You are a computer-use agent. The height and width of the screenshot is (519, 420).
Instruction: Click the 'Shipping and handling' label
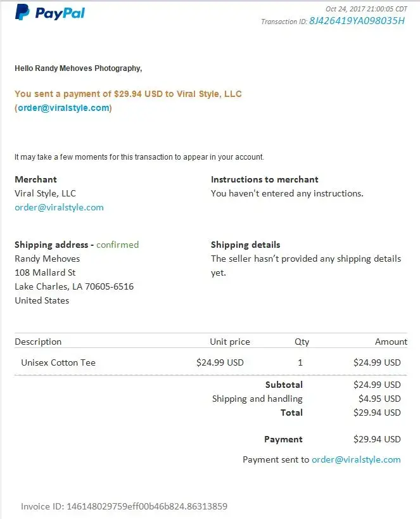pos(257,399)
